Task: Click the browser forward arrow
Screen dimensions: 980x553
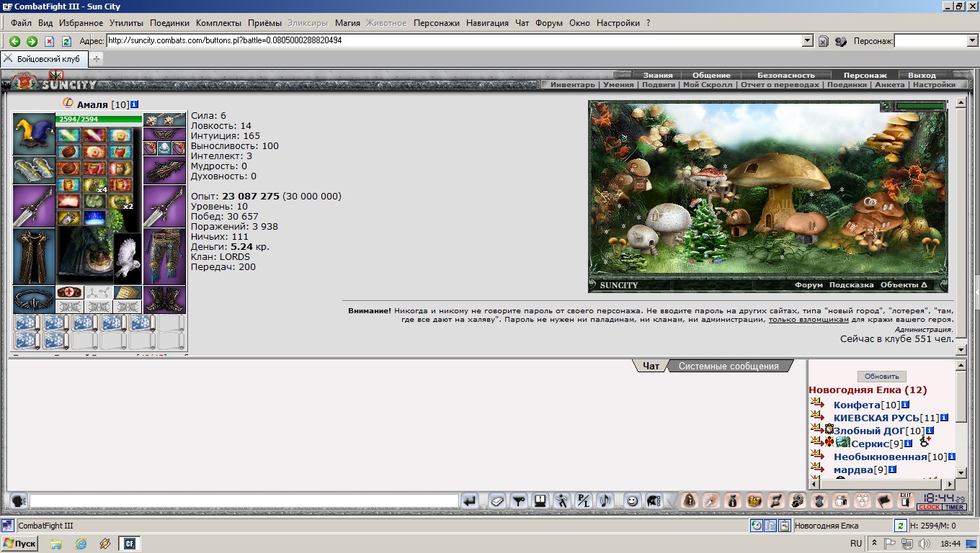Action: coord(32,41)
